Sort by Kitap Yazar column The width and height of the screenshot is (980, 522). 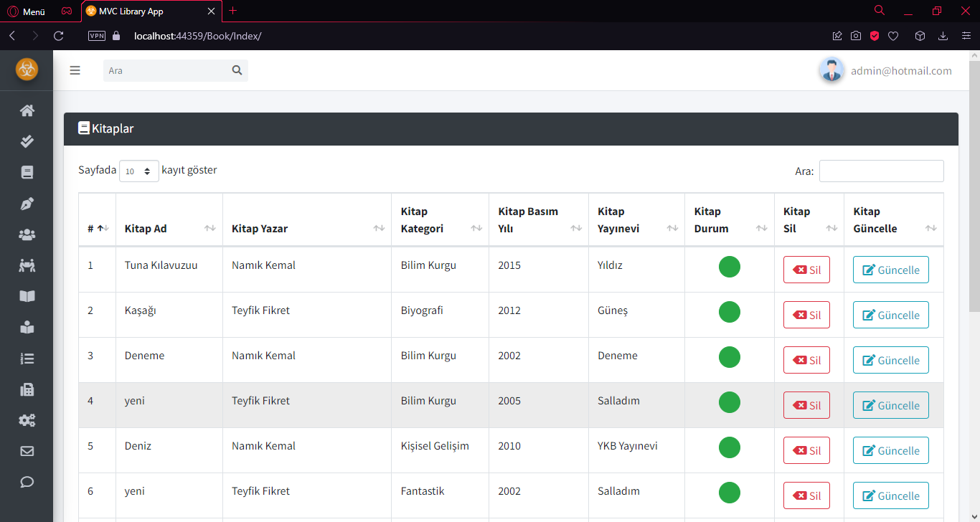[307, 219]
